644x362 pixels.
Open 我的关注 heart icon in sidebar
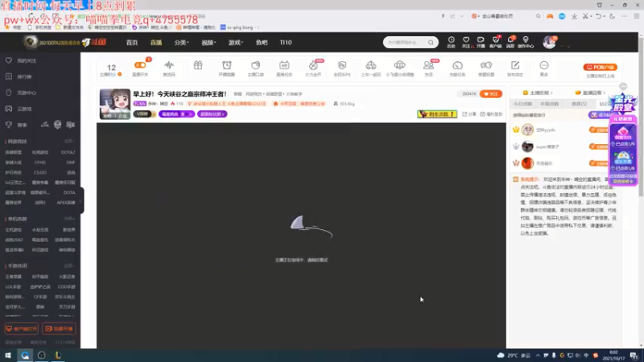click(9, 60)
